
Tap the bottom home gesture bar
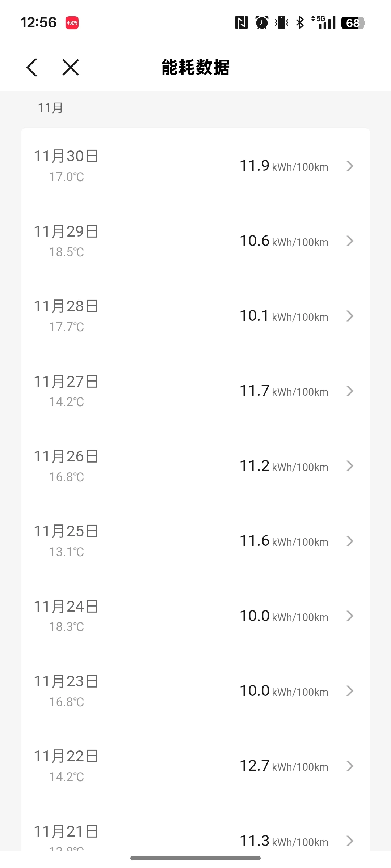[x=195, y=858]
